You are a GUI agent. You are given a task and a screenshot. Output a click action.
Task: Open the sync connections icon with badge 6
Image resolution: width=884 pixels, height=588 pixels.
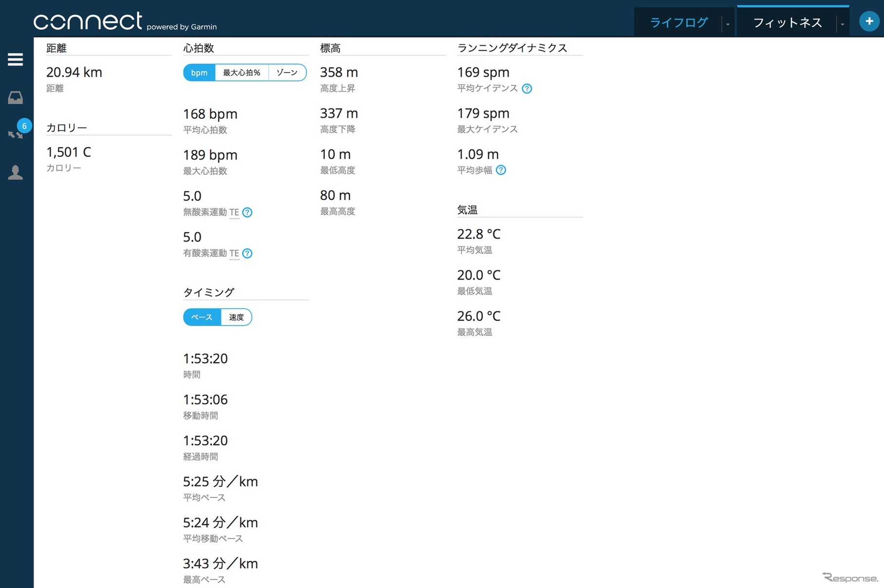point(16,134)
